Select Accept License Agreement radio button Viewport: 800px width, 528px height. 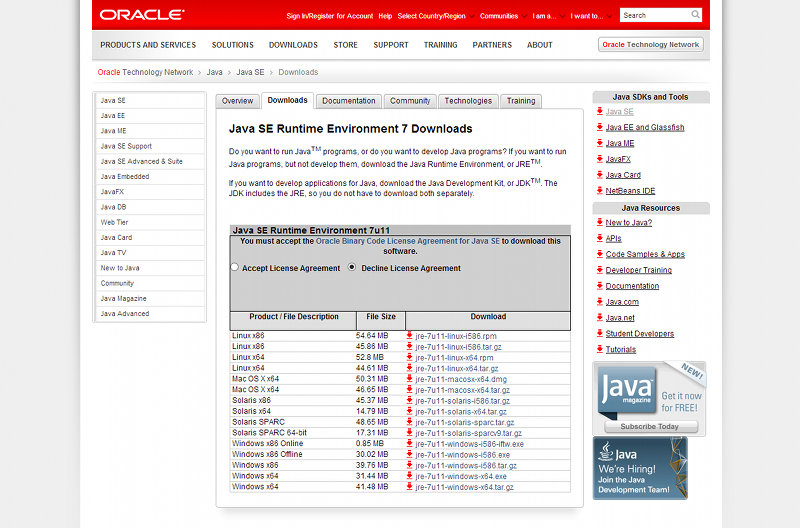(234, 267)
